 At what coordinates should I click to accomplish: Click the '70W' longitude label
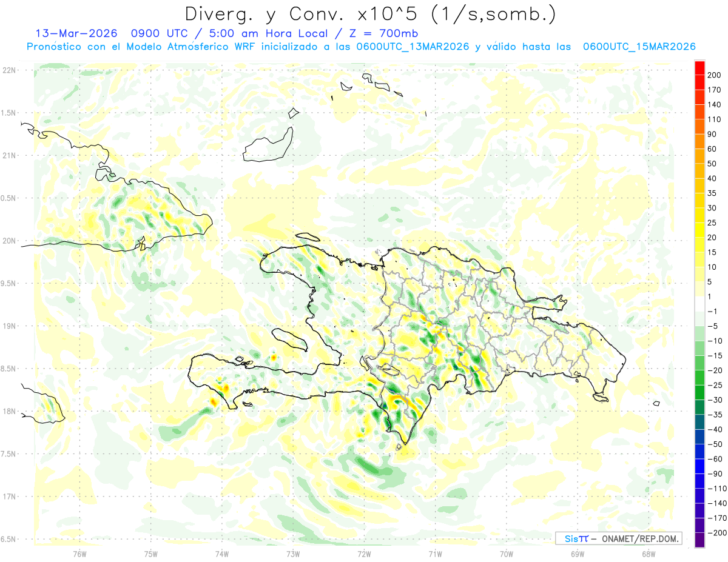pos(506,554)
